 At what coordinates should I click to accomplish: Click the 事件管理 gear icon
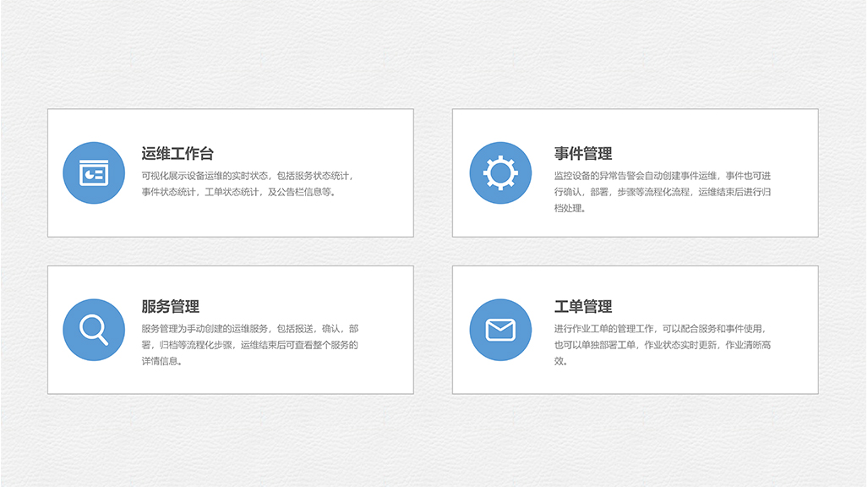point(500,172)
